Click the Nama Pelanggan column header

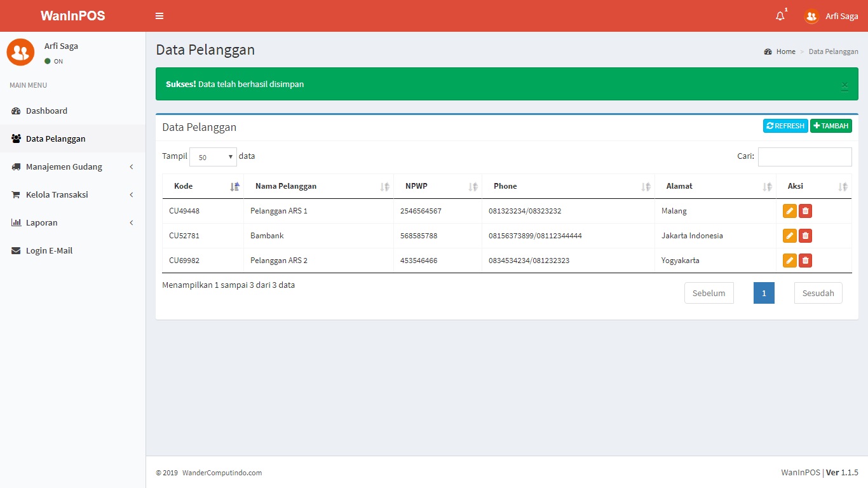pos(318,186)
